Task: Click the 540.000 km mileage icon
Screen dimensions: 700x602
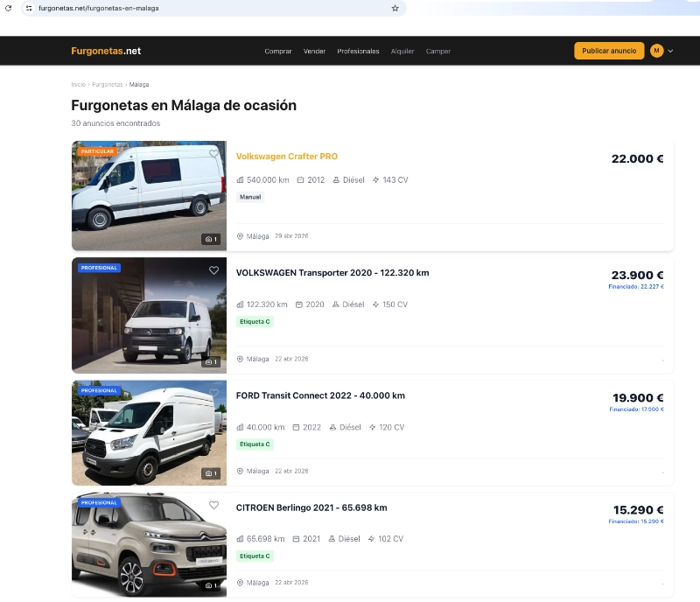Action: 240,180
